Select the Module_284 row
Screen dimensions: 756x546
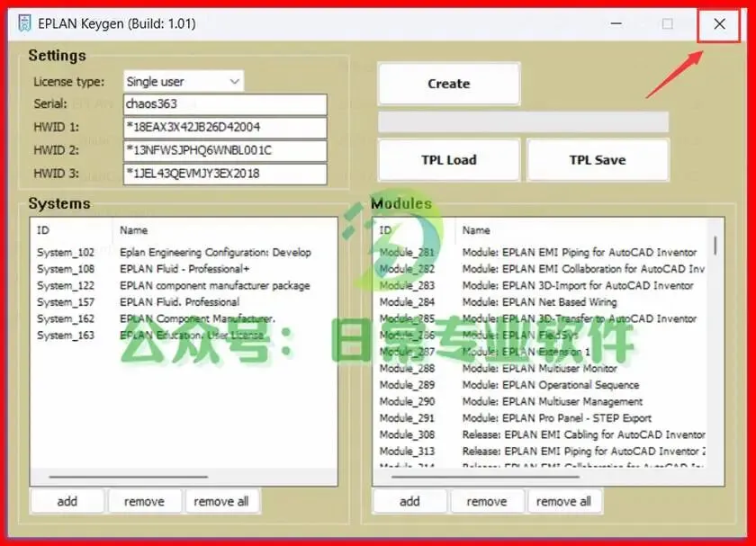tap(540, 302)
